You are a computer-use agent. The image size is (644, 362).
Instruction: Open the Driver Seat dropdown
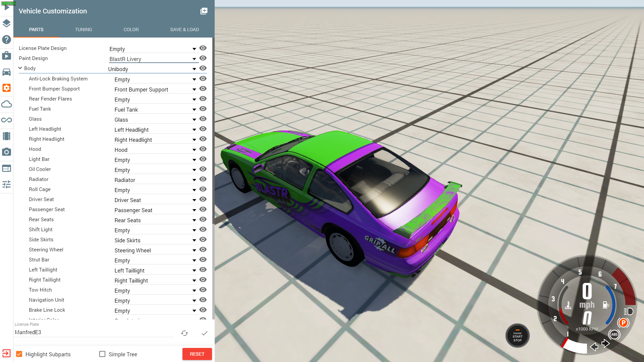(x=156, y=200)
